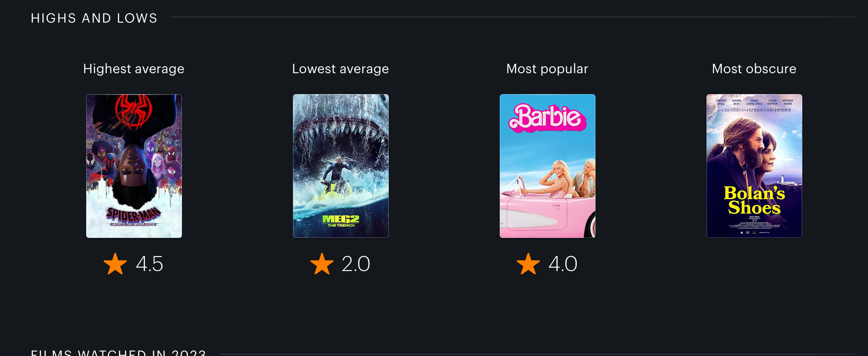Click the Highest average label

coord(134,69)
